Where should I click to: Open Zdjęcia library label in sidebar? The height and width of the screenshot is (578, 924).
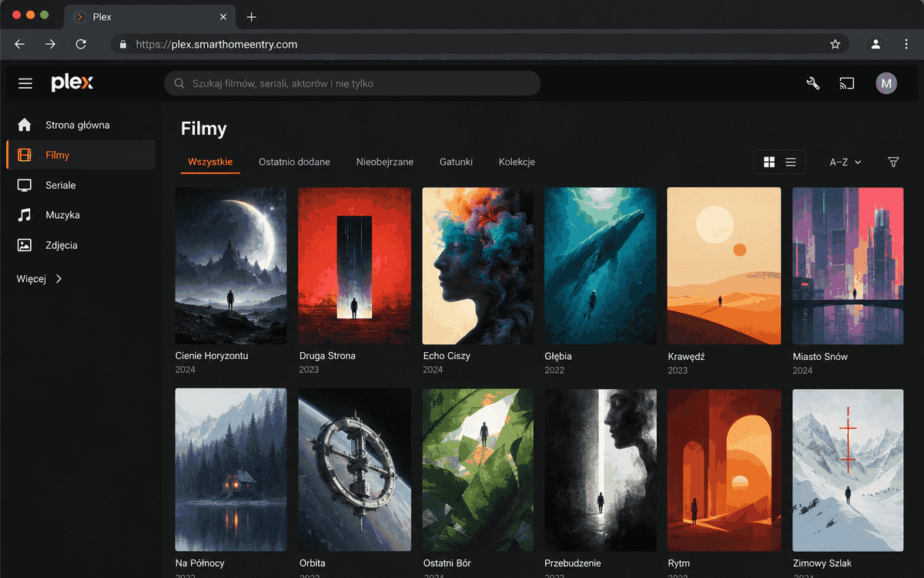click(x=62, y=245)
